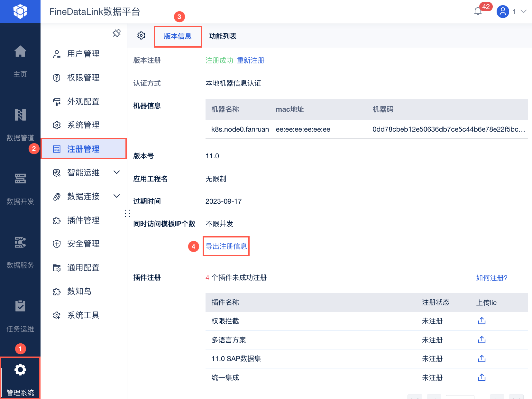Select 数知鸟 menu item
Image resolution: width=532 pixels, height=399 pixels.
84,292
